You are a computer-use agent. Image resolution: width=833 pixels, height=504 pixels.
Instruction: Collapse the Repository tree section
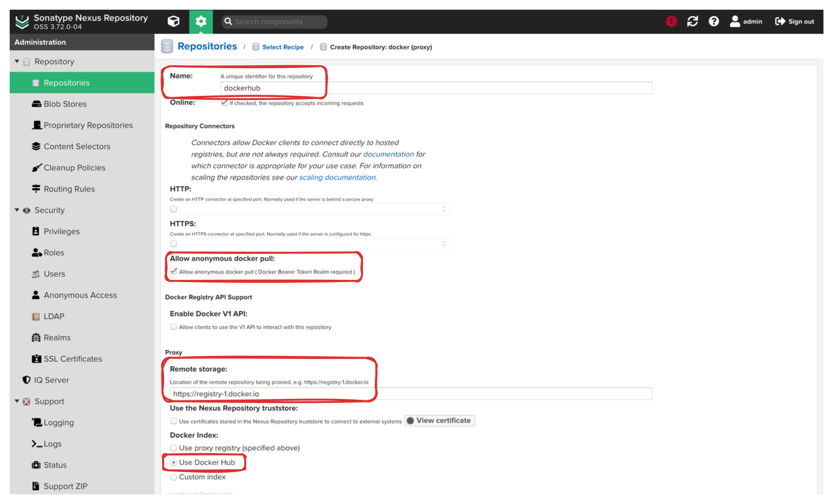pos(17,62)
